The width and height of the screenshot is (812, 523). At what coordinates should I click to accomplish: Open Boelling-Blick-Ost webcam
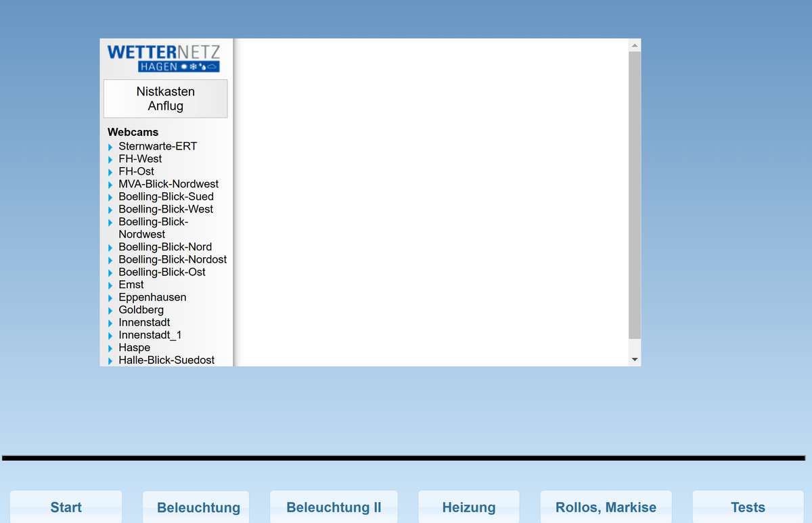[162, 272]
